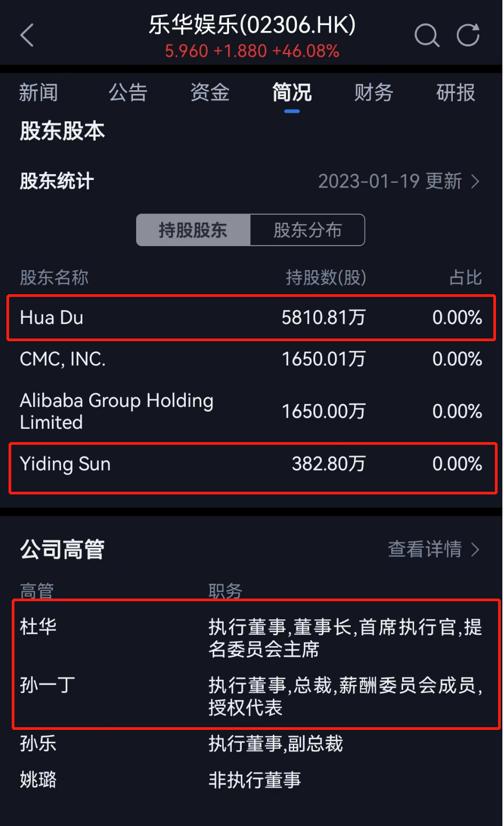The height and width of the screenshot is (826, 504).
Task: Open the 查看详情 link
Action: (425, 549)
